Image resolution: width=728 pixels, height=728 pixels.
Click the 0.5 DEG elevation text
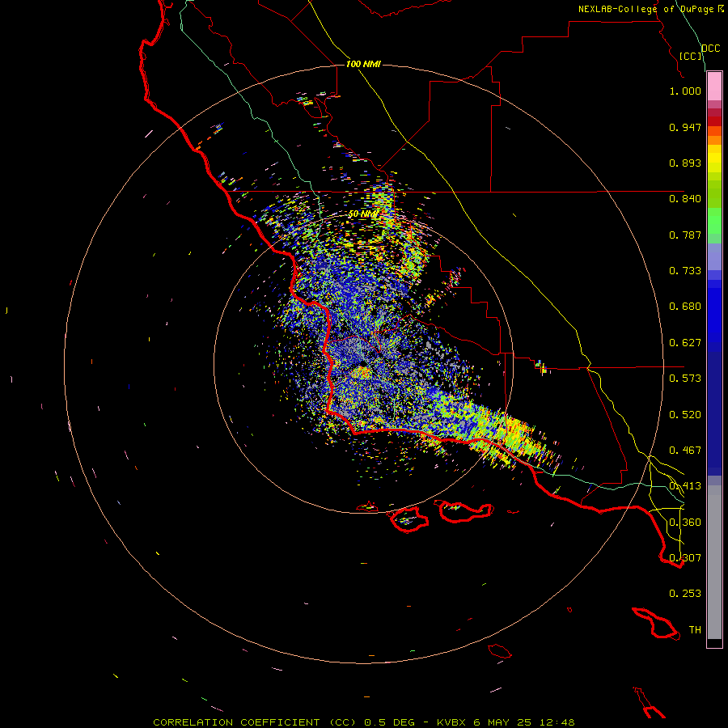(389, 722)
